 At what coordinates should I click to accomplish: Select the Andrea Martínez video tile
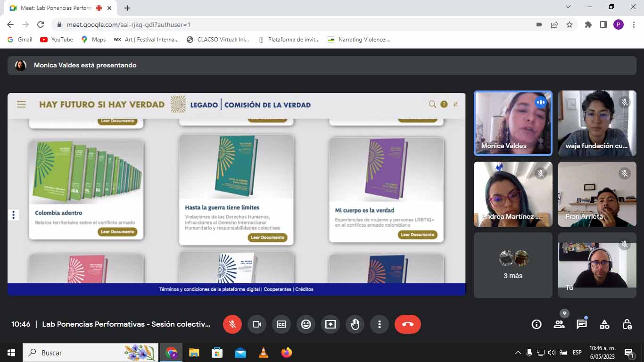513,194
